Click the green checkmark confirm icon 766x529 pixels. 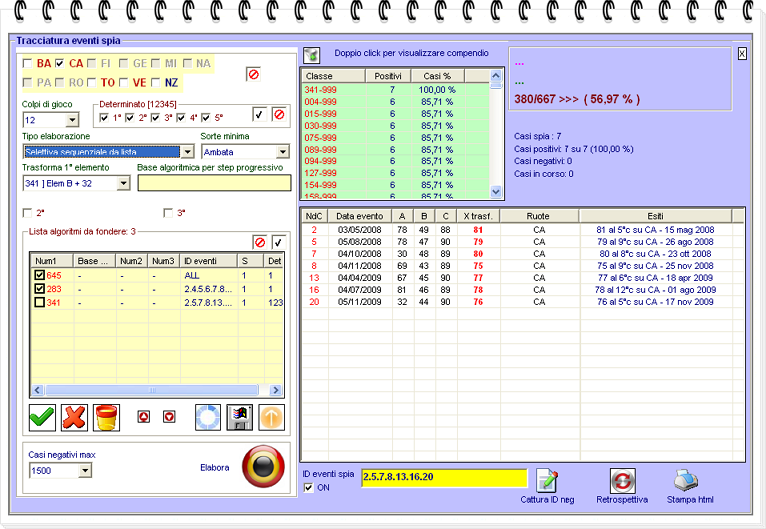tap(42, 417)
